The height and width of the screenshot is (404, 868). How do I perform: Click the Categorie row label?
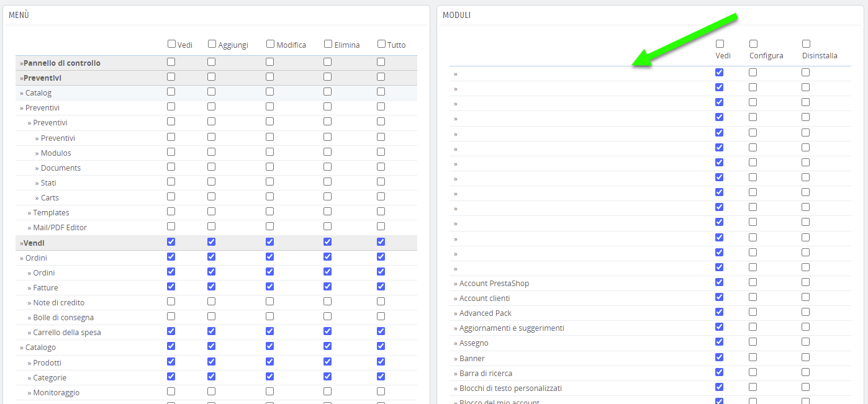(x=50, y=378)
